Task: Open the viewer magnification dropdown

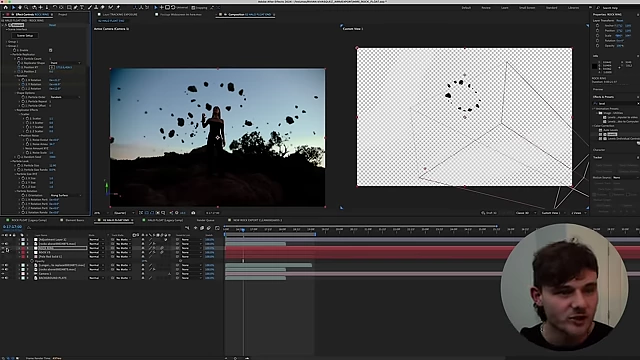Action: (102, 213)
